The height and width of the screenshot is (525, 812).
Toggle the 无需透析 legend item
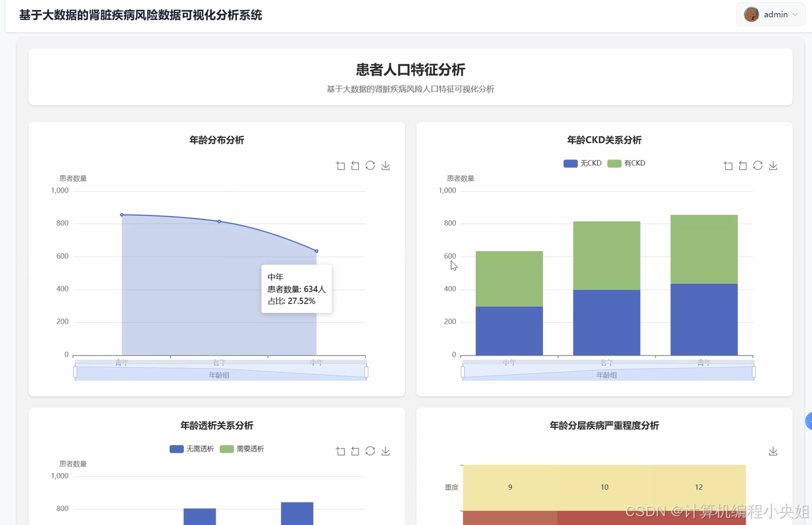(192, 448)
